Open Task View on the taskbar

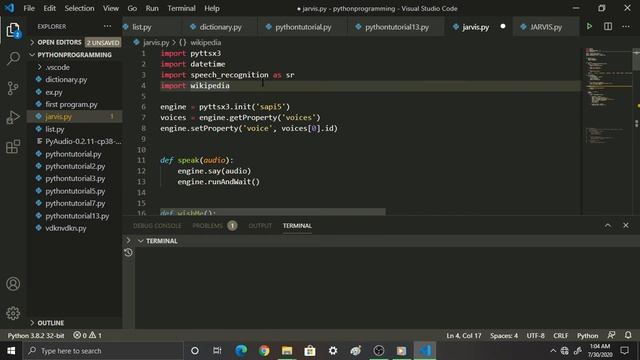tap(217, 351)
